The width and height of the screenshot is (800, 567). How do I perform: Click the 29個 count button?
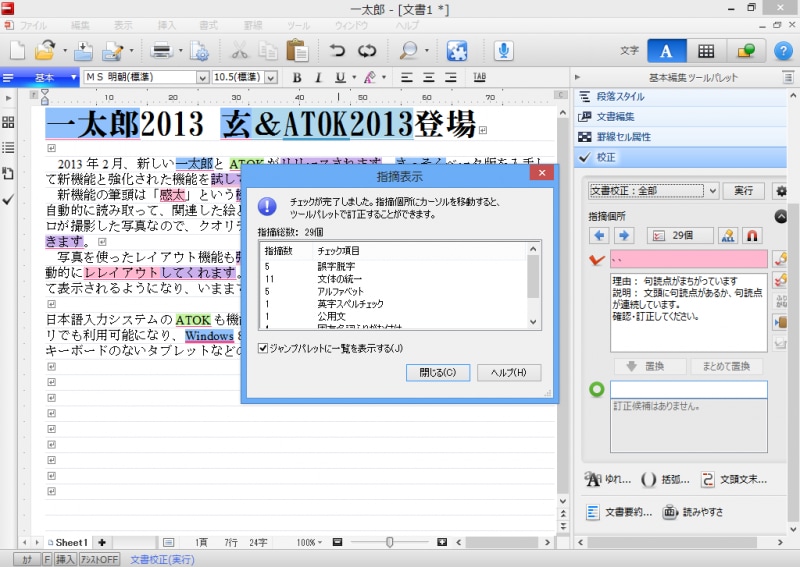coord(680,235)
